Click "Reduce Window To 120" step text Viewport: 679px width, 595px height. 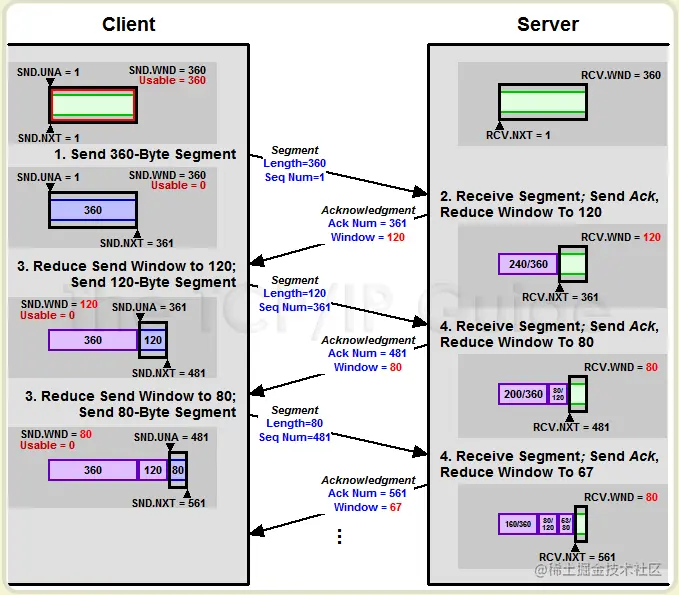(x=521, y=212)
